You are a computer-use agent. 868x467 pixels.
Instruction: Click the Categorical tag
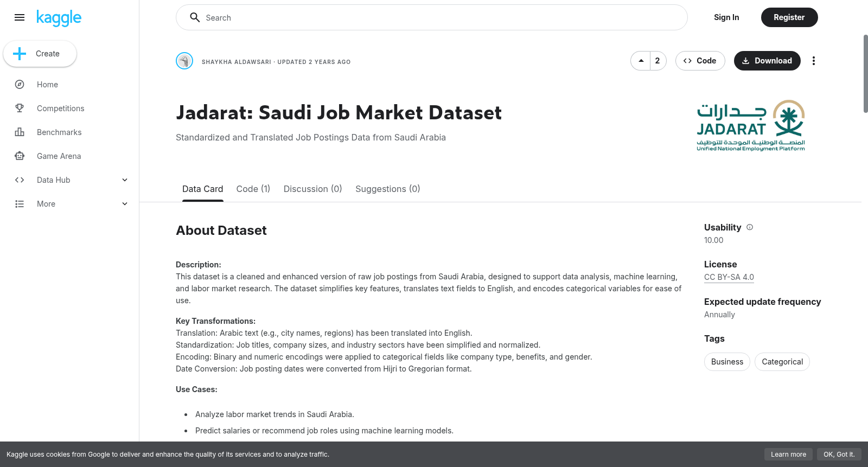[782, 362]
